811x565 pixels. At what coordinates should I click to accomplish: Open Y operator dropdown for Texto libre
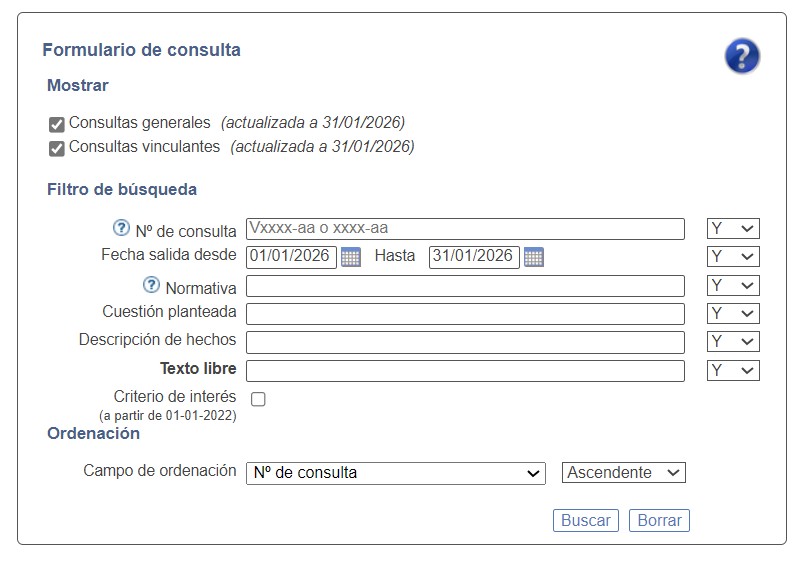pos(733,371)
